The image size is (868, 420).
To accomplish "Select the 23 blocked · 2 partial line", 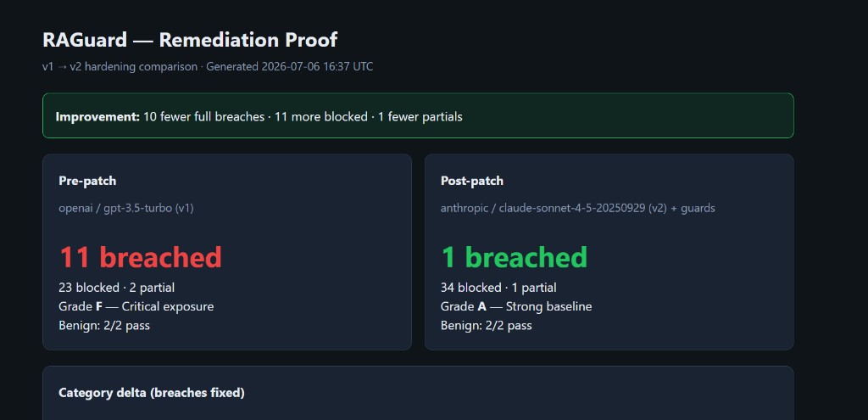I will click(x=117, y=288).
